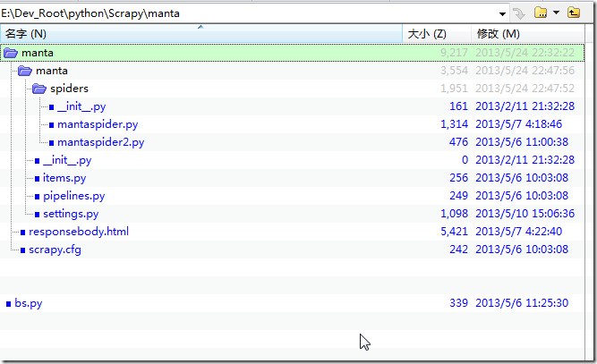
Task: Sort by the 大小 (Z) column header
Action: coord(437,34)
